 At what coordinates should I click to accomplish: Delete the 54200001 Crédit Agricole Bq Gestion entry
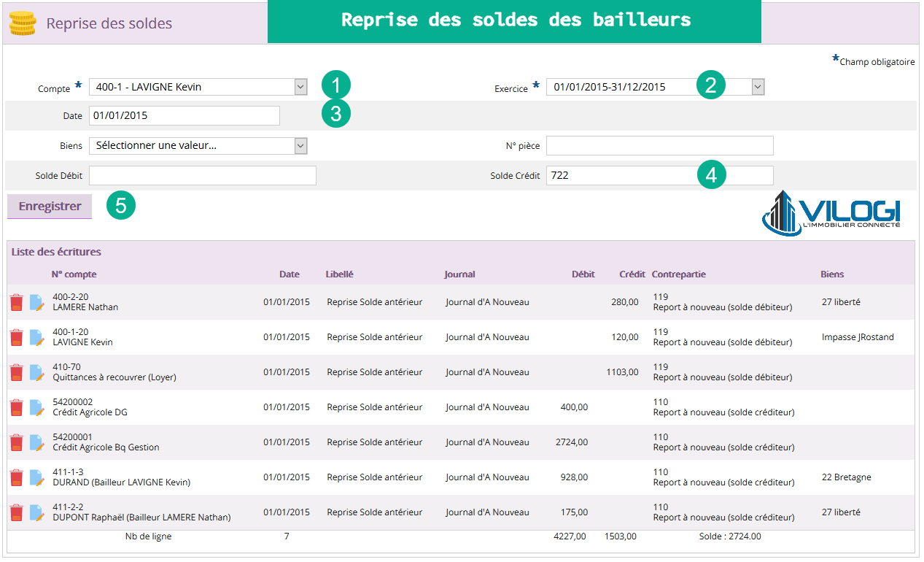(16, 442)
